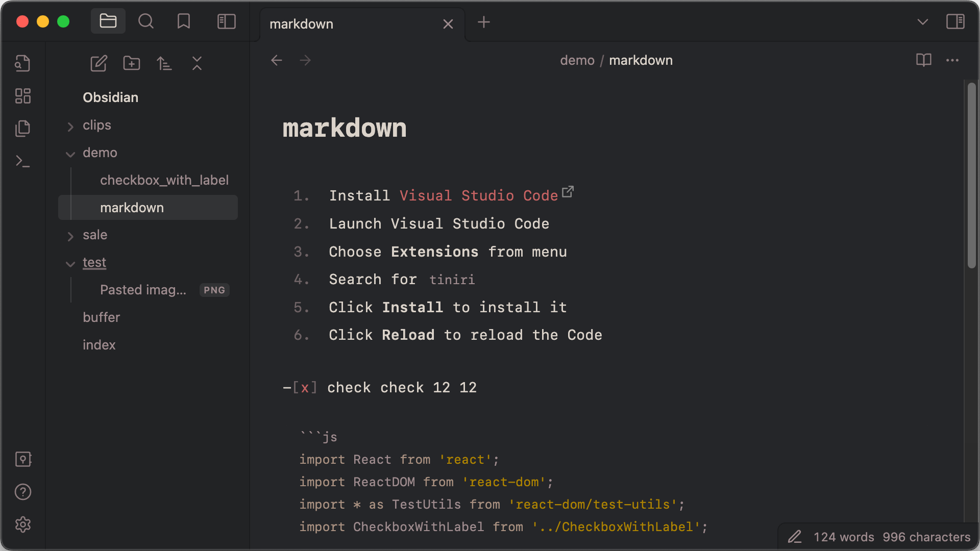
Task: Create a new note icon
Action: pos(99,63)
